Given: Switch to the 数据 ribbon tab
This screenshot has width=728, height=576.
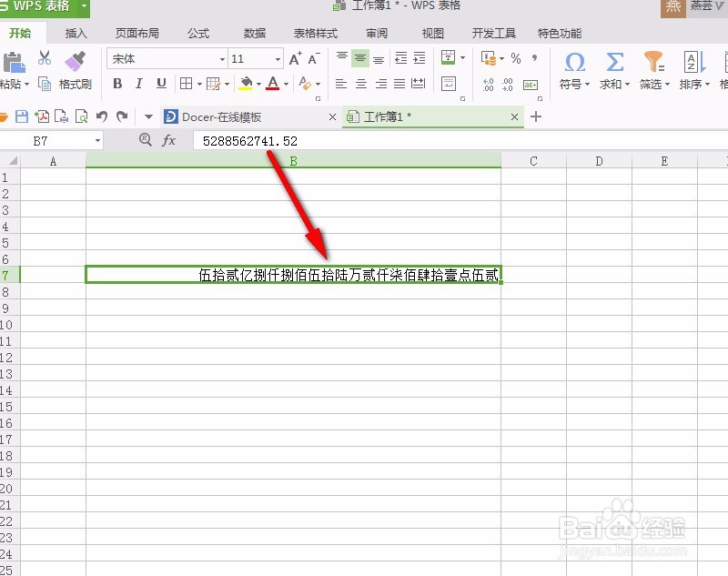Looking at the screenshot, I should click(x=255, y=34).
